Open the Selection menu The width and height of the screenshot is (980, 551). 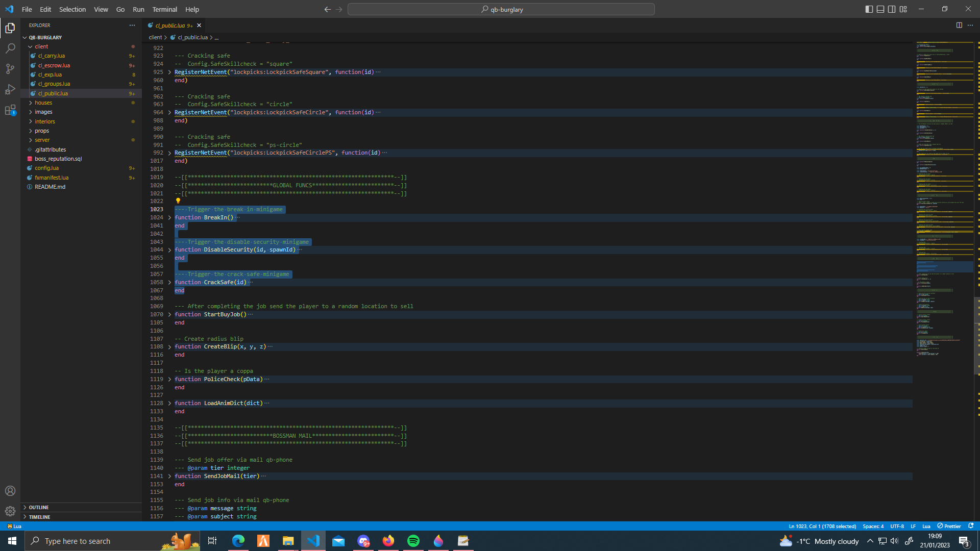72,9
